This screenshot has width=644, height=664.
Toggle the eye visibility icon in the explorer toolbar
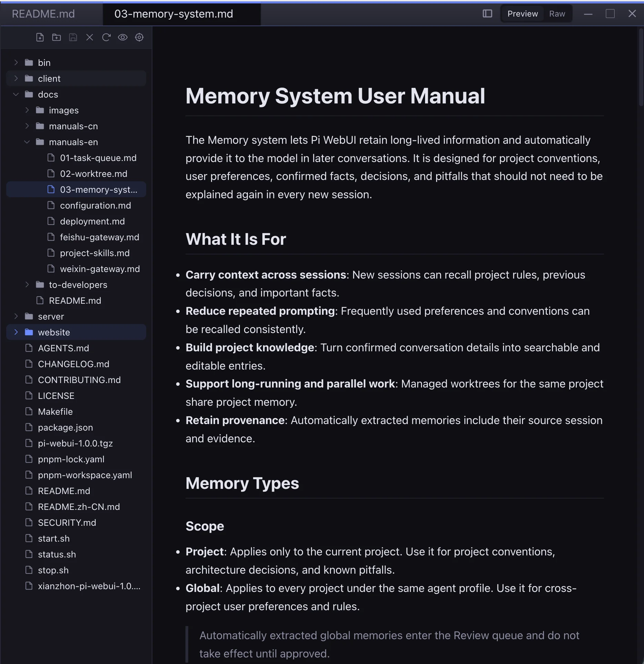coord(123,37)
